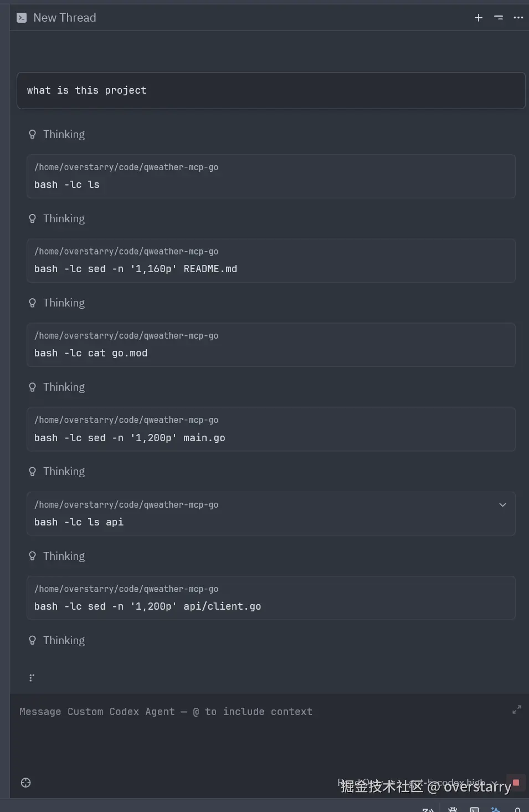Expand the last Thinking block
This screenshot has width=529, height=812.
click(x=64, y=641)
